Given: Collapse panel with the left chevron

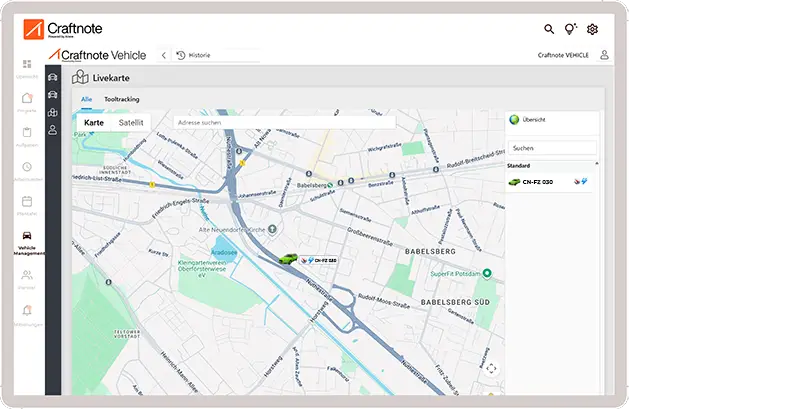Looking at the screenshot, I should [163, 56].
